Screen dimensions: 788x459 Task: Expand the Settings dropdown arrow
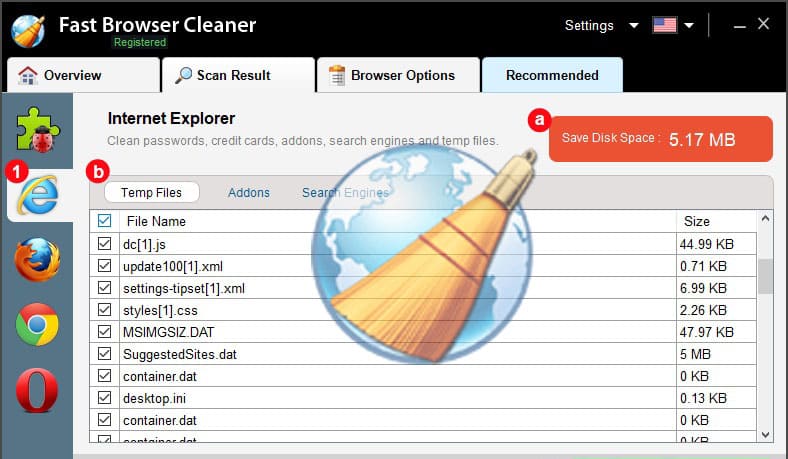point(634,25)
